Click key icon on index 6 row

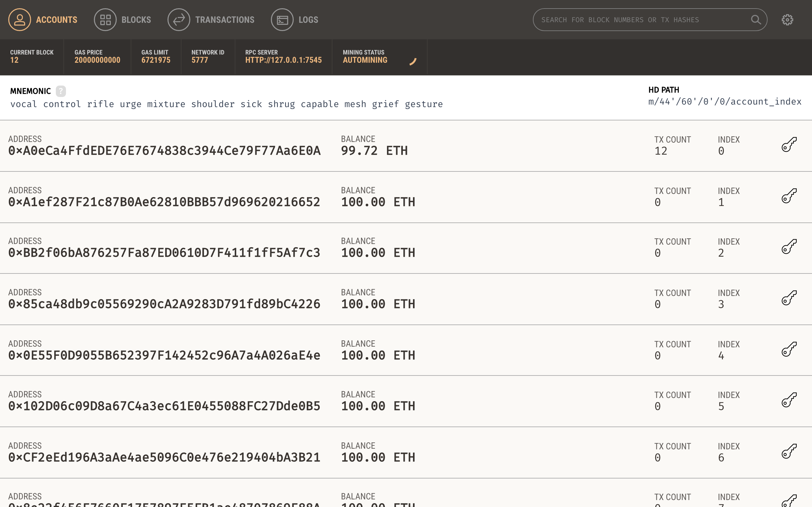pyautogui.click(x=789, y=451)
